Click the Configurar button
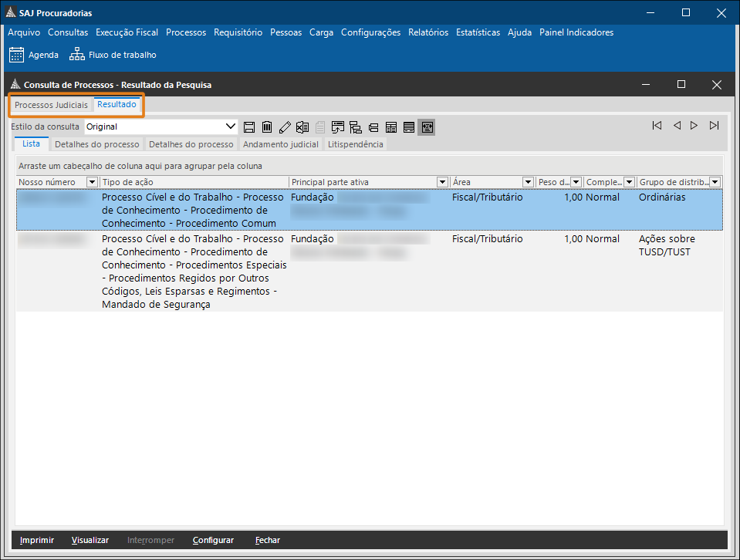The height and width of the screenshot is (560, 740). click(x=213, y=540)
